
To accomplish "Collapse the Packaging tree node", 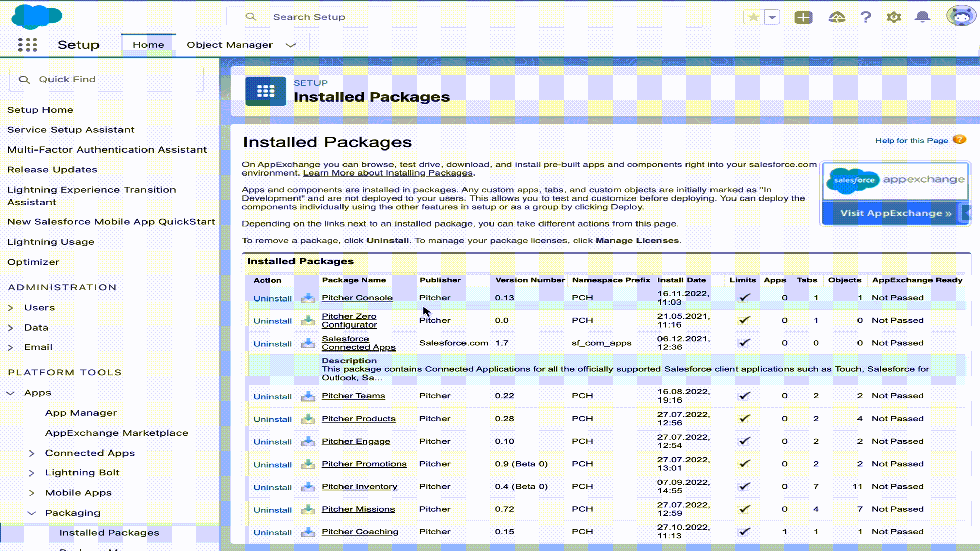I will pyautogui.click(x=32, y=513).
